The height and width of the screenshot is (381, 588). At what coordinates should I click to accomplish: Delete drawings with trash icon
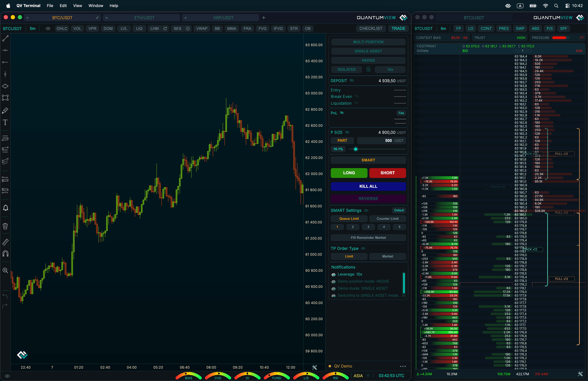point(5,226)
